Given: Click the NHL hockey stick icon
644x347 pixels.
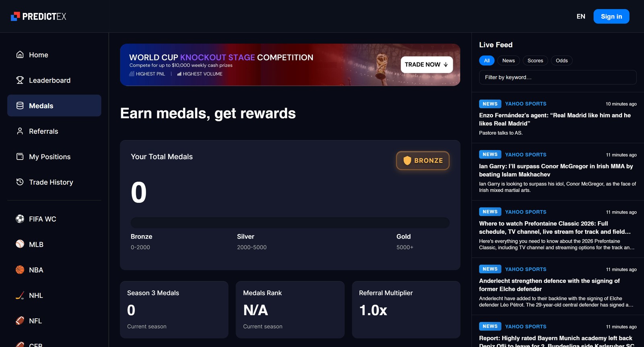Looking at the screenshot, I should (x=20, y=295).
